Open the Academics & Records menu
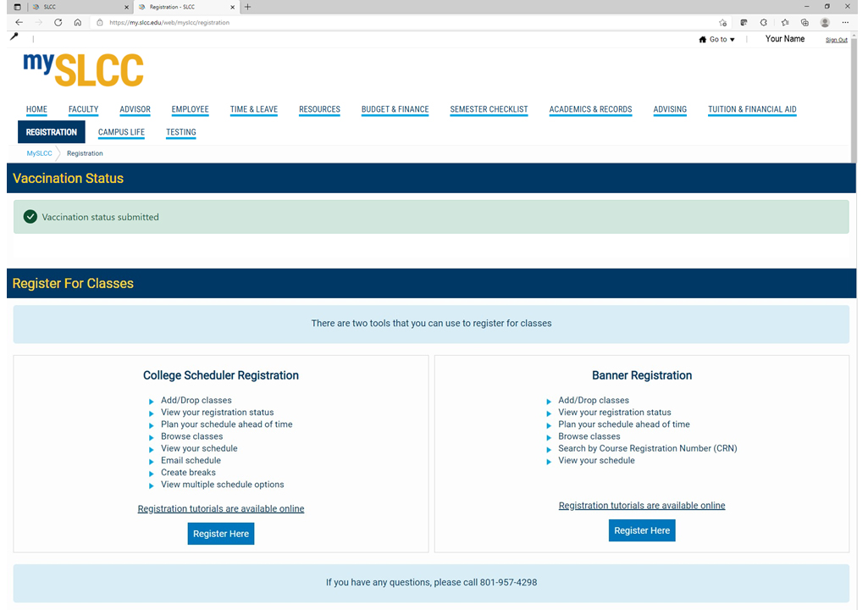Screen dimensions: 868x610 pyautogui.click(x=590, y=109)
